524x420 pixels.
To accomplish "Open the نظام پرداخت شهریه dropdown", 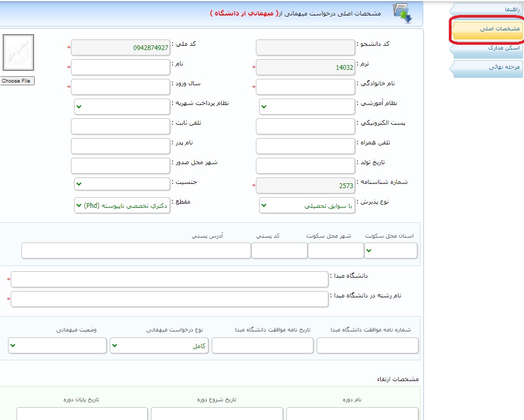I will tap(122, 107).
